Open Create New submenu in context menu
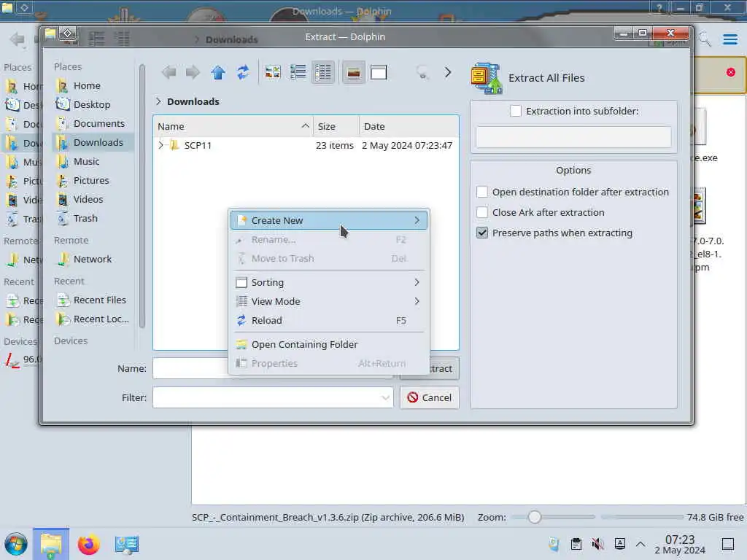Viewport: 747px width, 560px height. click(329, 220)
